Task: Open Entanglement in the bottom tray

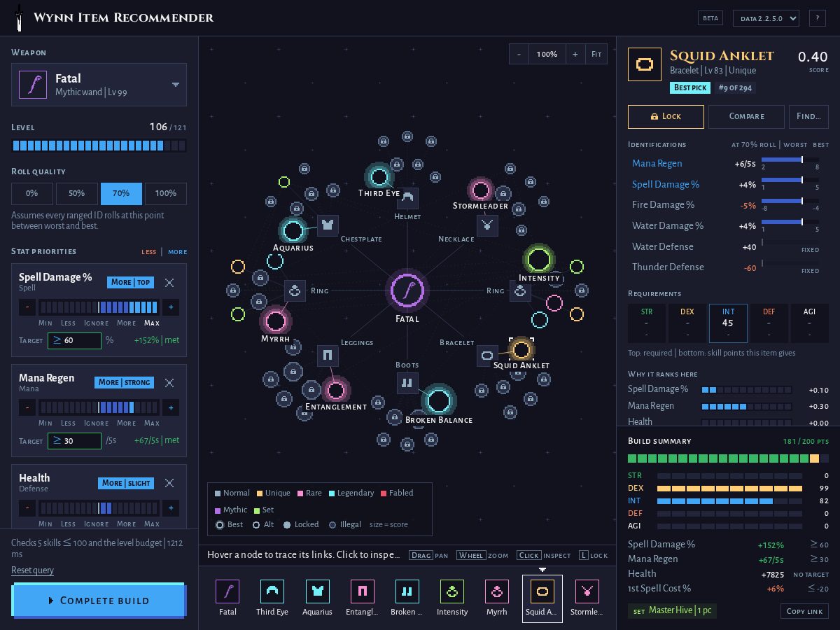Action: coord(362,598)
